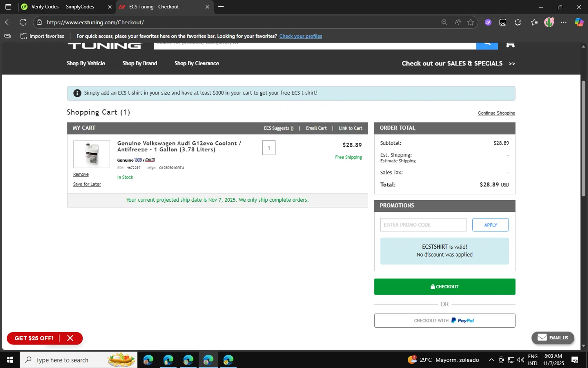This screenshot has height=368, width=588.
Task: Open the tab actions menu icon
Action: point(8,7)
